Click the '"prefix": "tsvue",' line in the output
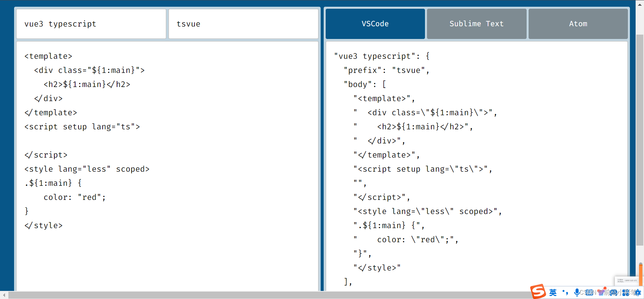 click(x=386, y=70)
